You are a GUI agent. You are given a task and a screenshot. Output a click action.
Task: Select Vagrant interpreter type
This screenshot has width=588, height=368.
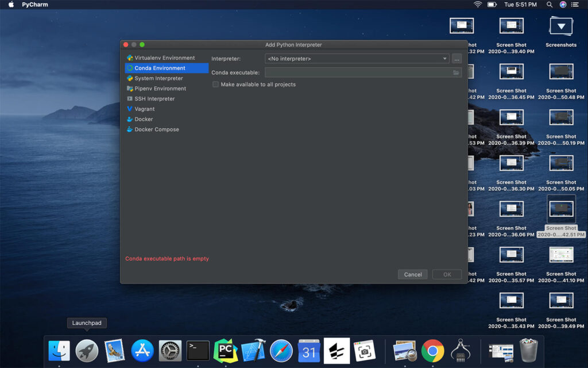(x=167, y=109)
